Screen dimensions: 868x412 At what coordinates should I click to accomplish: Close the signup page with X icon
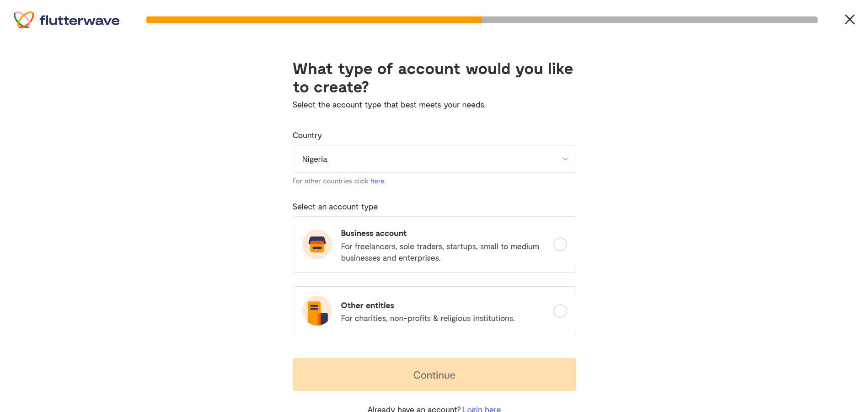[849, 19]
